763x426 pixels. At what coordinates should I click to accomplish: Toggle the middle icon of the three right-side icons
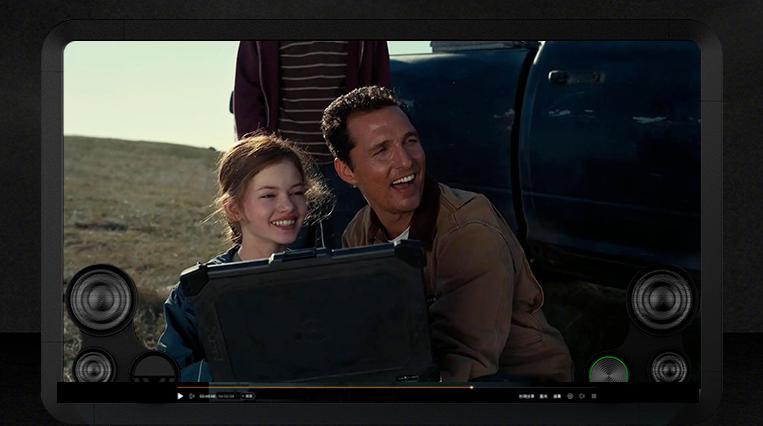[x=582, y=396]
